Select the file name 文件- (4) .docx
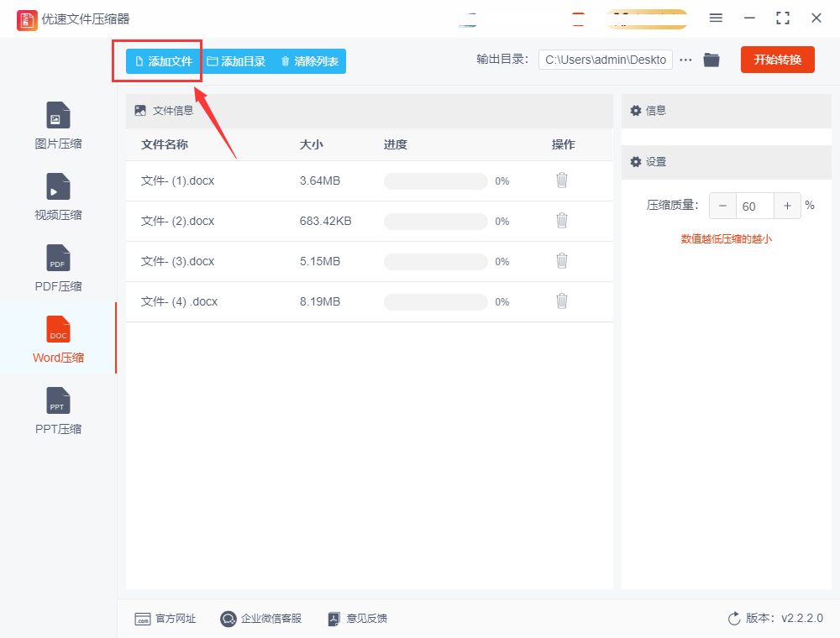840x638 pixels. point(179,302)
